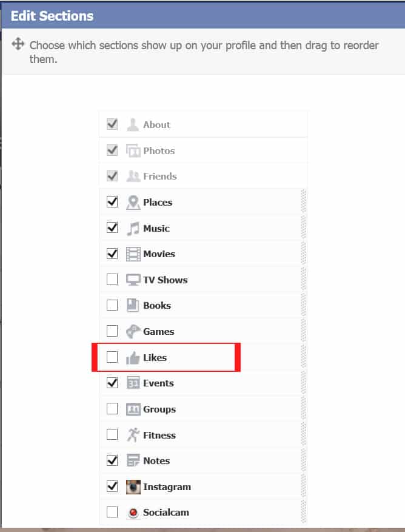Click the drag handle on Instagram row
Image resolution: width=405 pixels, height=532 pixels.
[304, 487]
